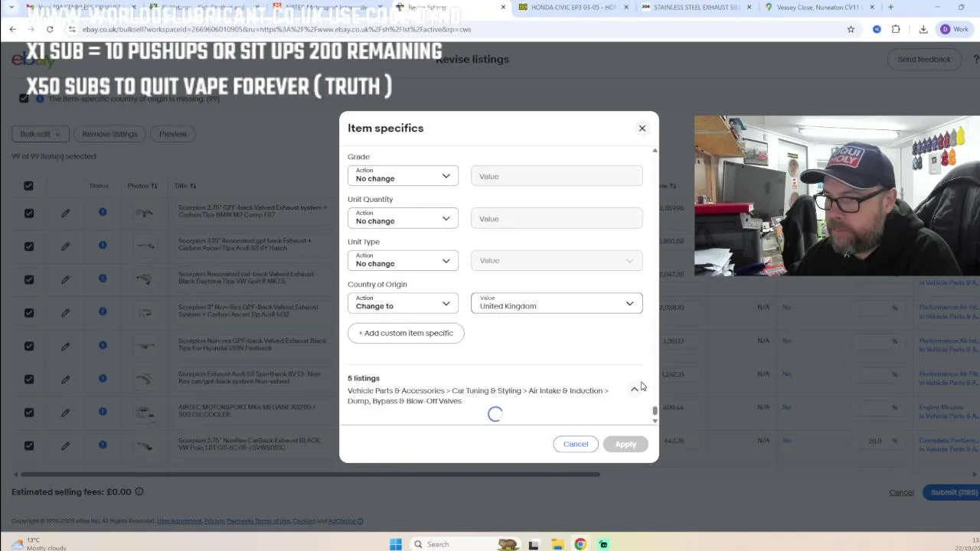Screen dimensions: 980x551
Task: Click the Grade value input field
Action: coord(557,176)
